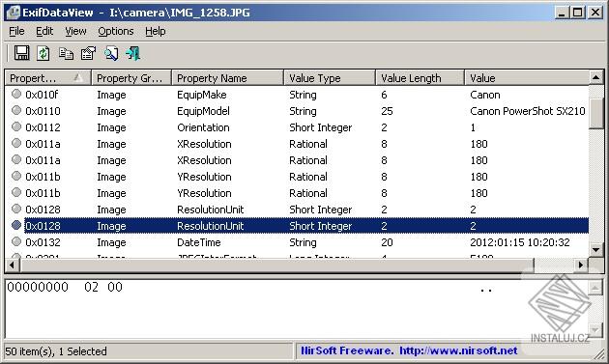Click the value length 25 cell

pos(387,111)
